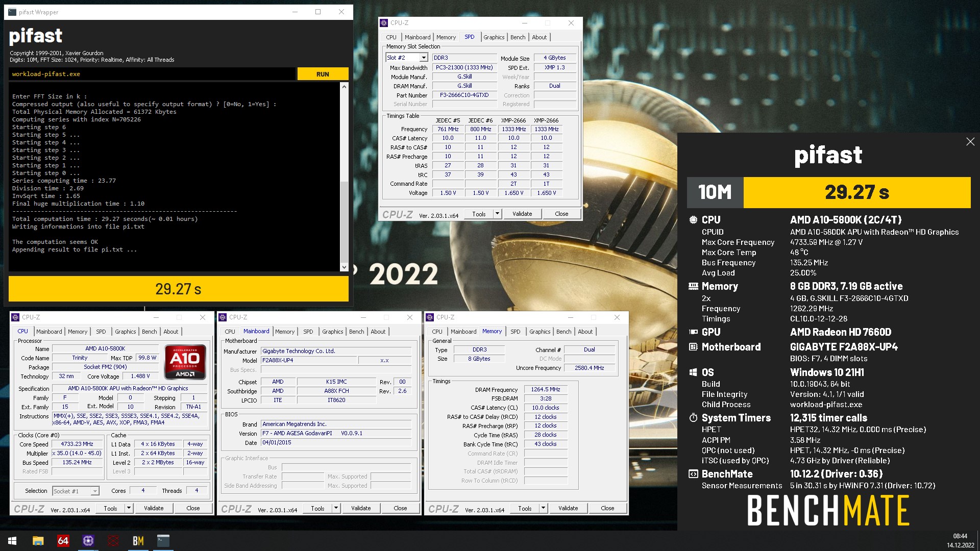Open CPU-Z purple chip taskbar icon

88,541
